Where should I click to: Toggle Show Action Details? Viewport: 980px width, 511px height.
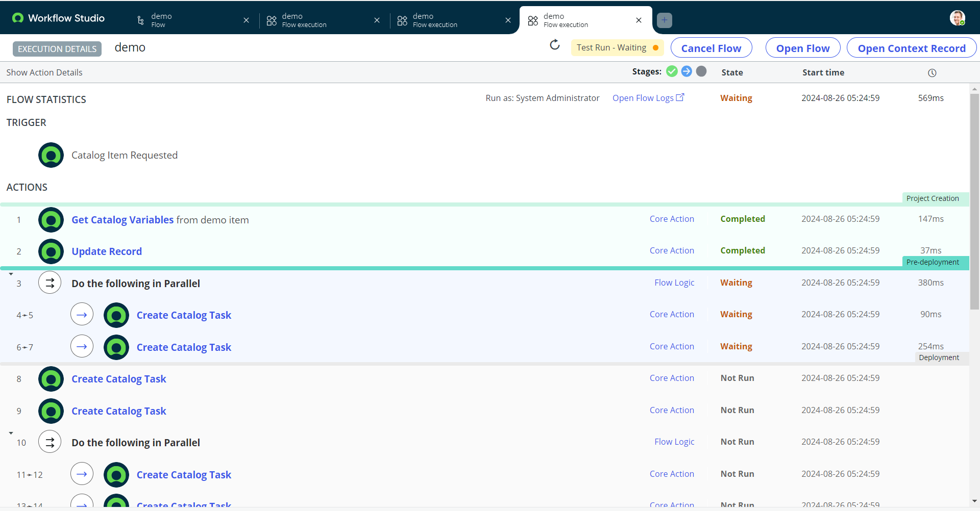[x=44, y=72]
